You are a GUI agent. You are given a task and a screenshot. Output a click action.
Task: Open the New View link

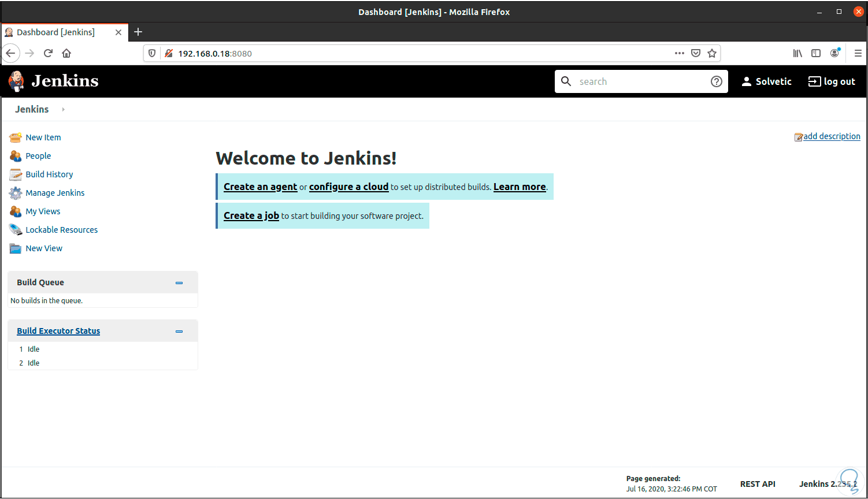44,248
